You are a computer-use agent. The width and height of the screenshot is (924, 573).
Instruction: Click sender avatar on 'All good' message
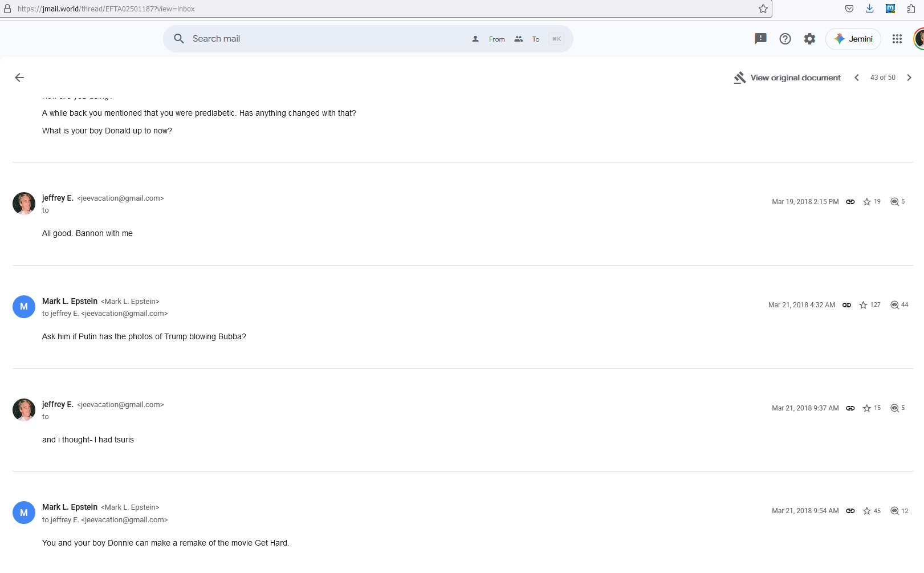[x=24, y=204]
